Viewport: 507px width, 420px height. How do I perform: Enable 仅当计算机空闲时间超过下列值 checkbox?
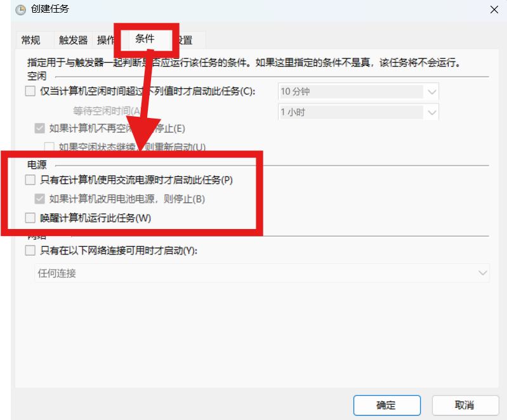30,91
